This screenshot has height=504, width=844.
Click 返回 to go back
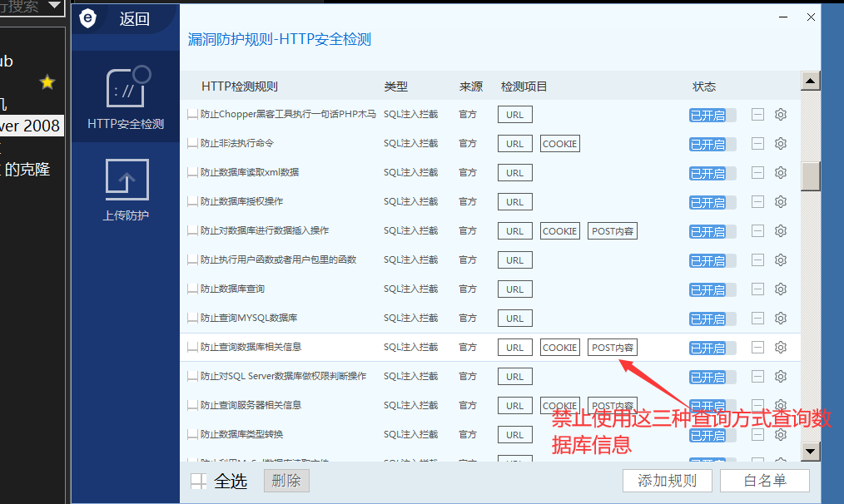click(x=134, y=18)
